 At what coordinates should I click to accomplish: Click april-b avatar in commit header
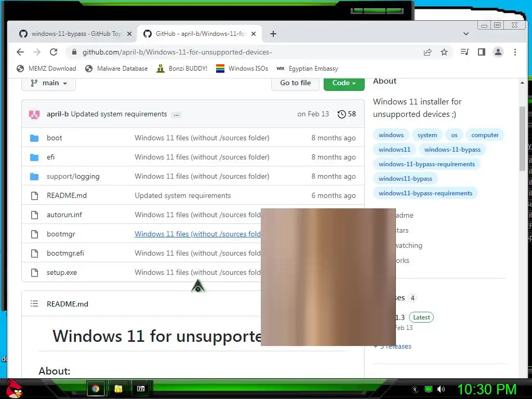click(x=34, y=114)
